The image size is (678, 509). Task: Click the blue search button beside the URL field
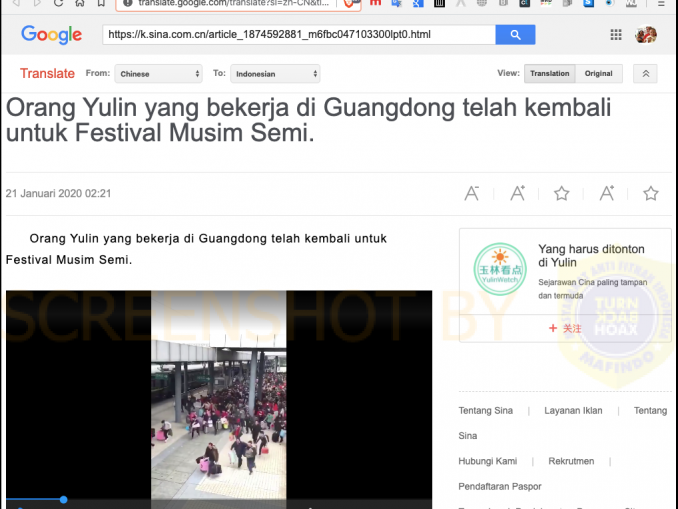tap(515, 35)
